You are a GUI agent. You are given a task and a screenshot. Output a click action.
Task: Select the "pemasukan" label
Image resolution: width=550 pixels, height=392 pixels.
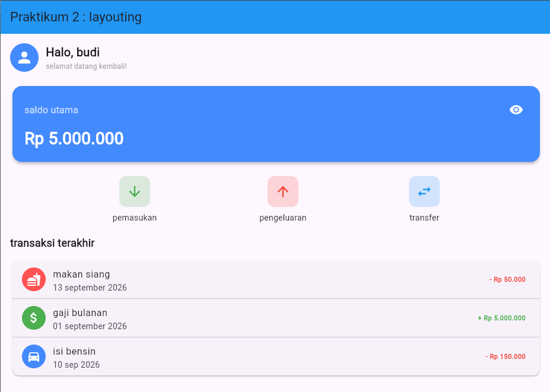pyautogui.click(x=135, y=218)
